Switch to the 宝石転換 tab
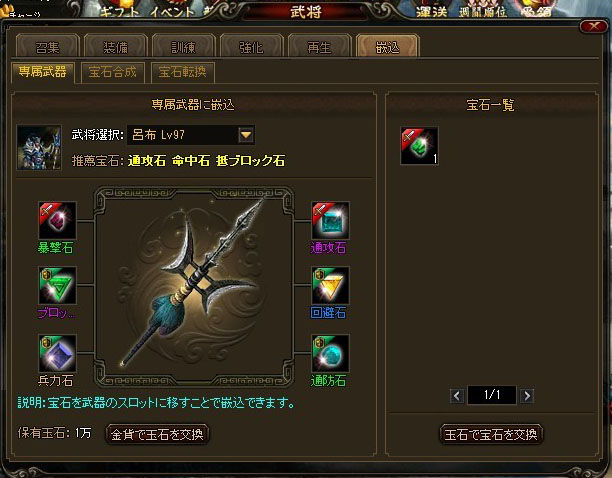 183,72
